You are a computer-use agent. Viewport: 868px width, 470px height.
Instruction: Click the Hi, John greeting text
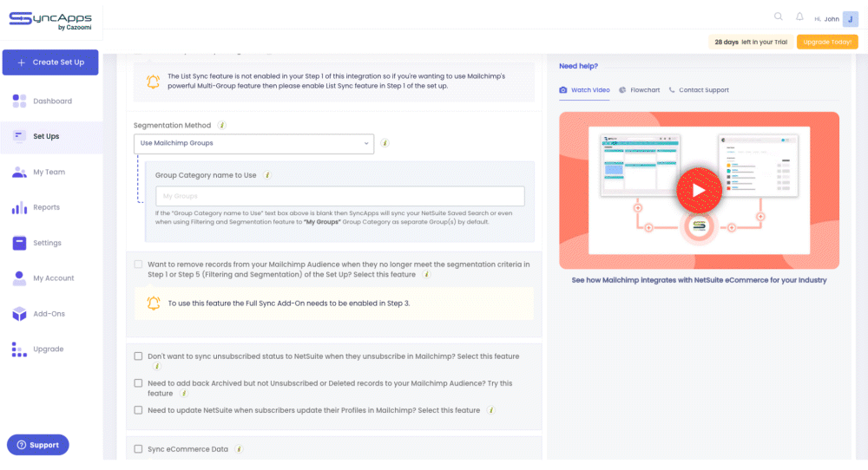coord(826,19)
